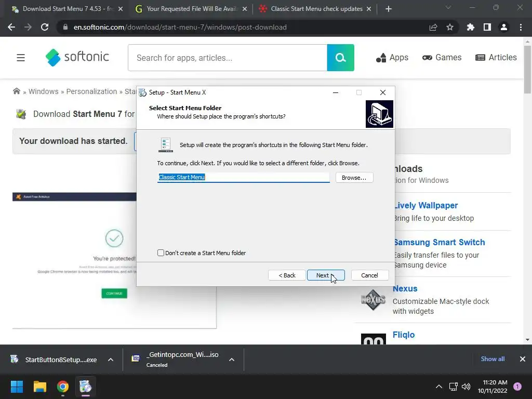Cancel the Start Menu X setup

370,275
